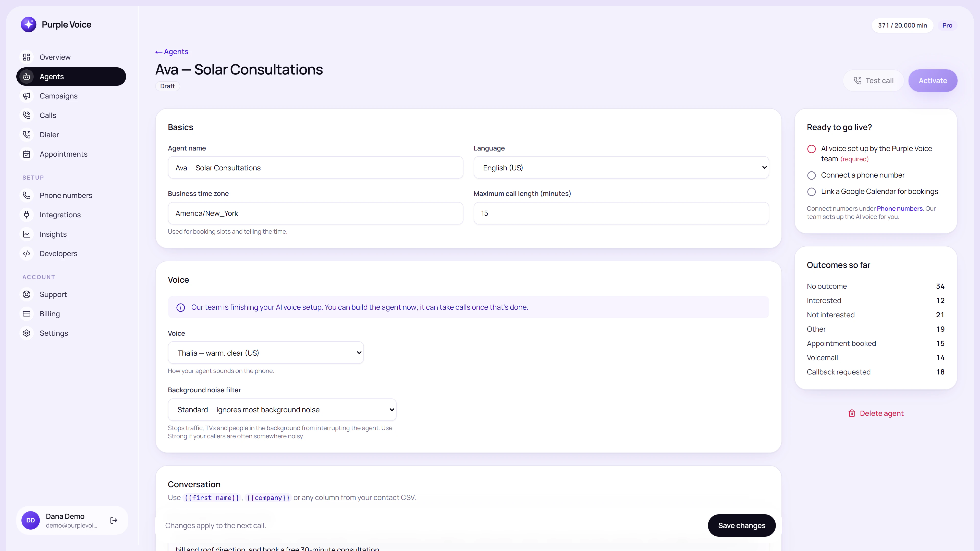This screenshot has height=551, width=980.
Task: Click the Developers code icon
Action: pos(27,254)
